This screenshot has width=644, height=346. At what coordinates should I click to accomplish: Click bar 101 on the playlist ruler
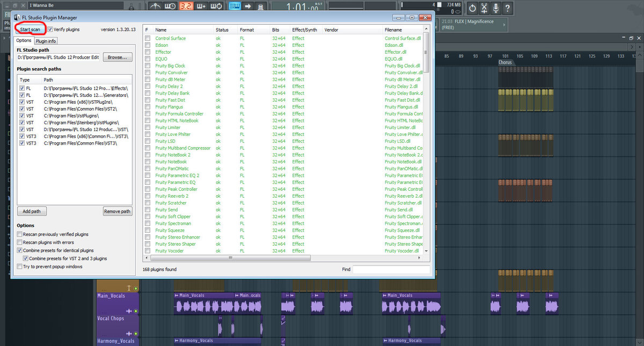click(505, 56)
